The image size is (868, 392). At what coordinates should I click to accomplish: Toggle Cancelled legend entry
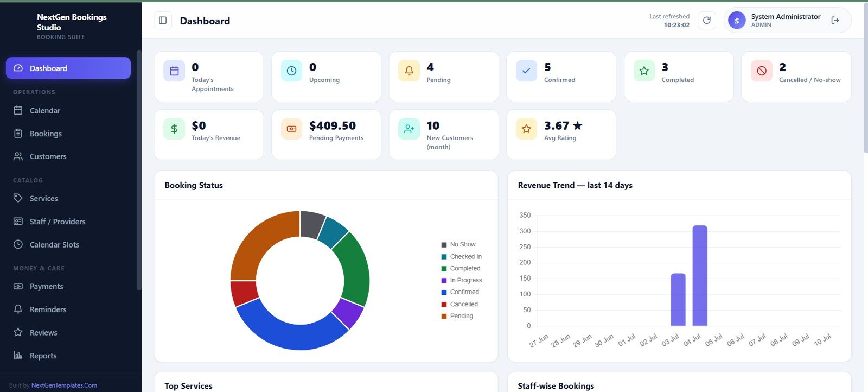[x=459, y=304]
